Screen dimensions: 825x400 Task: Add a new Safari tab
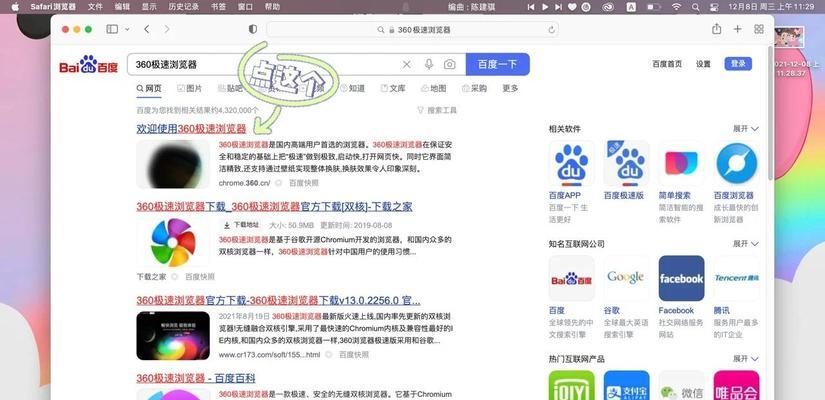[738, 29]
